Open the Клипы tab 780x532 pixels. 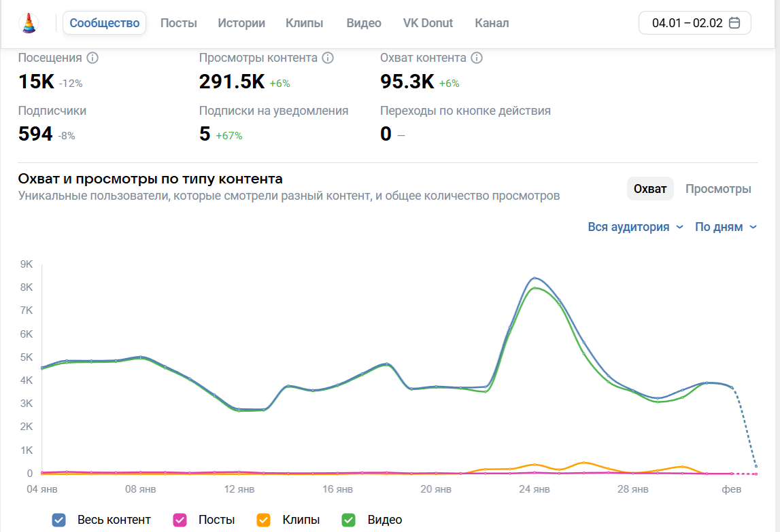pyautogui.click(x=305, y=23)
